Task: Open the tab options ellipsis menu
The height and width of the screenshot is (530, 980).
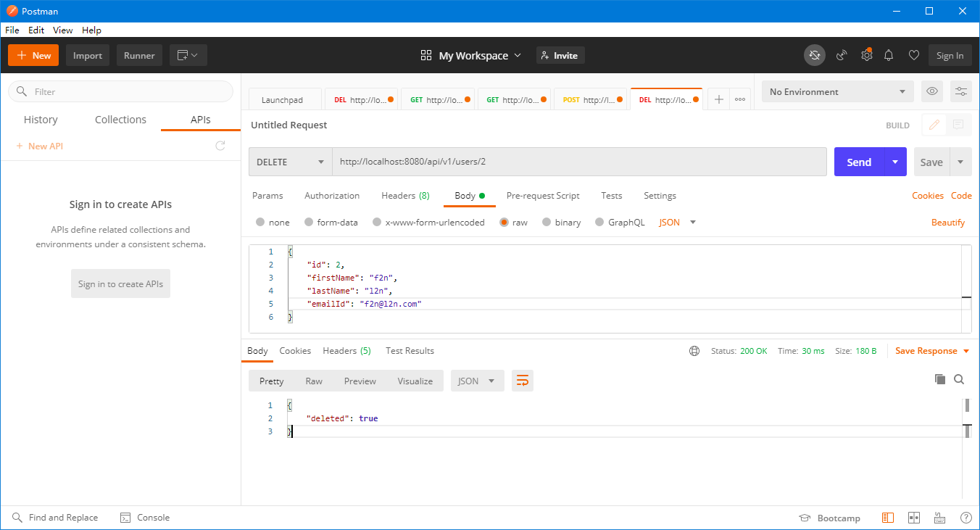Action: [740, 99]
